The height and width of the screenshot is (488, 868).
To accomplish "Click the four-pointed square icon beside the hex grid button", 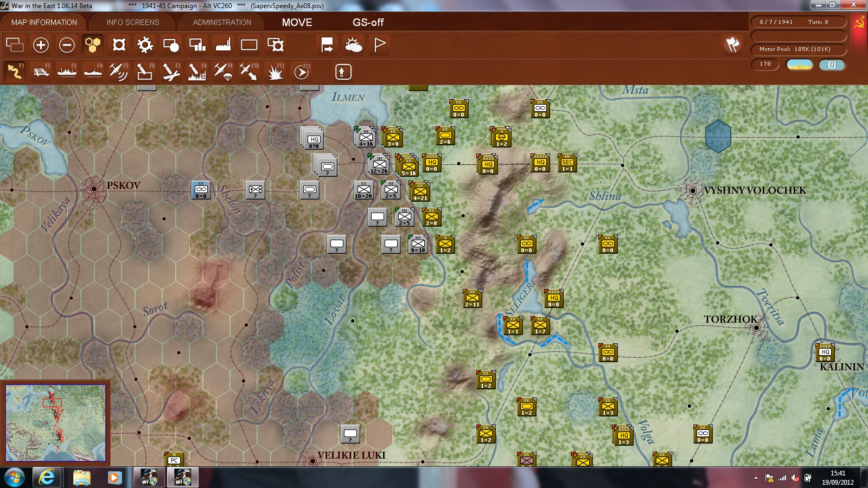I will (119, 44).
